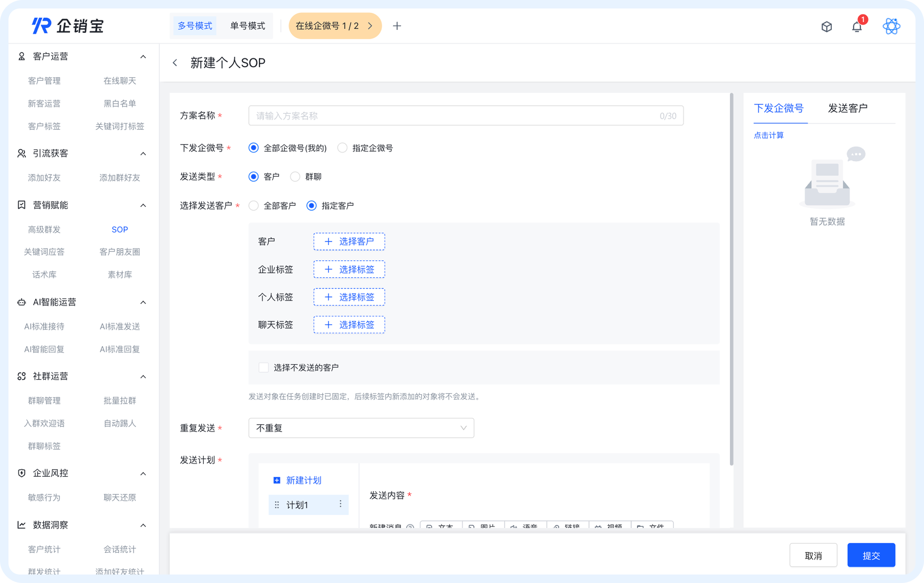Open the notification bell with red badge
Screen dimensions: 924x583
click(x=856, y=26)
